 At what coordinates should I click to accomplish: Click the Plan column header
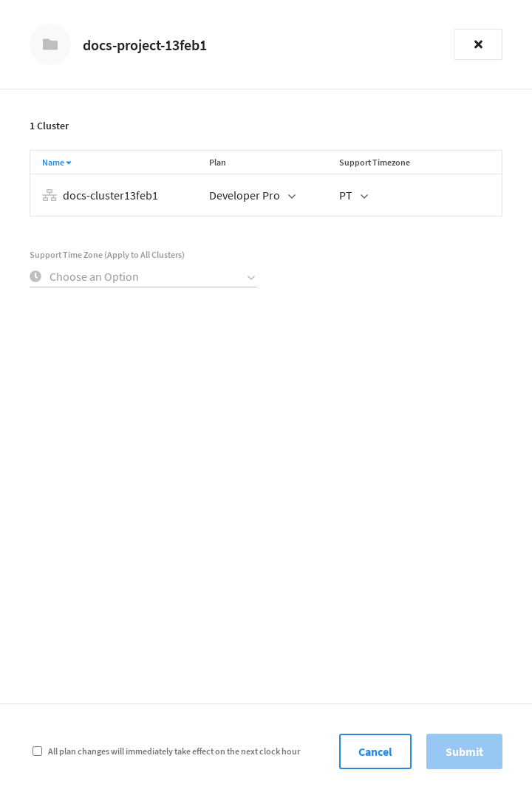(217, 163)
